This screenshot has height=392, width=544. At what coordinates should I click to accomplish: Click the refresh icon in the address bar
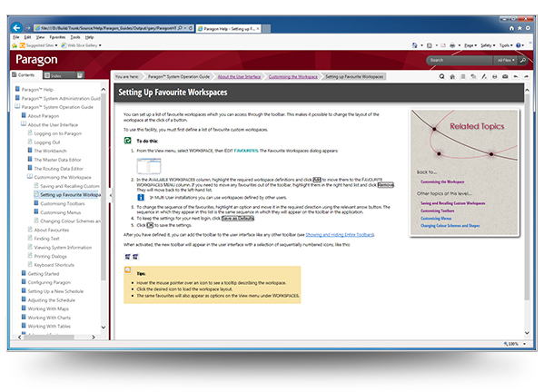pyautogui.click(x=191, y=28)
